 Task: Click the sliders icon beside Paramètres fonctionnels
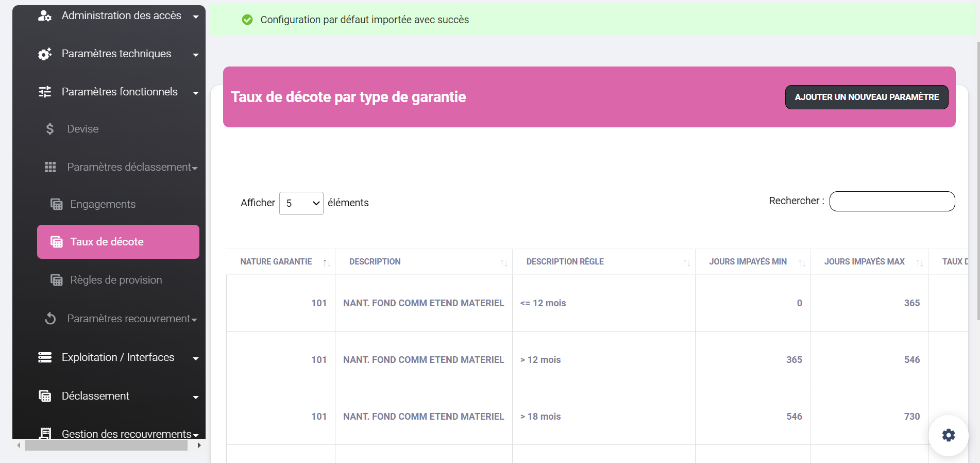pyautogui.click(x=45, y=92)
